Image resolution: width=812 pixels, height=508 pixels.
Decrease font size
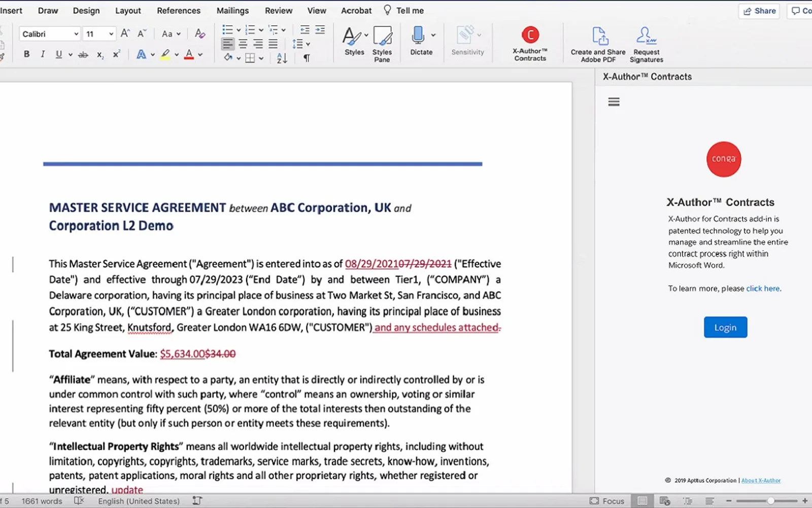tap(142, 34)
